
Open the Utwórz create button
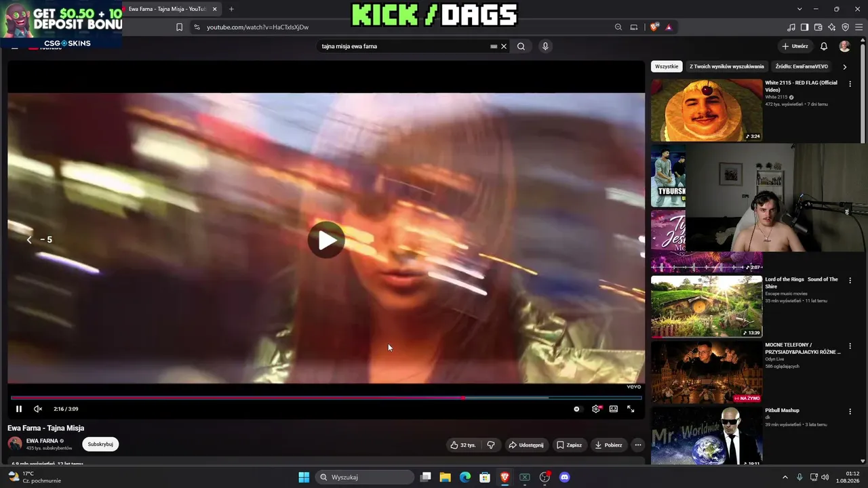click(795, 46)
